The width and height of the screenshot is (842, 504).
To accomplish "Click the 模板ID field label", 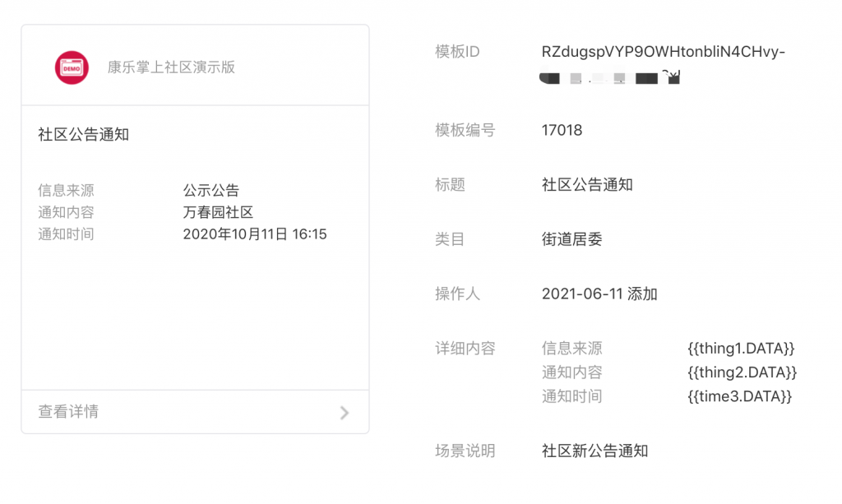I will tap(457, 52).
